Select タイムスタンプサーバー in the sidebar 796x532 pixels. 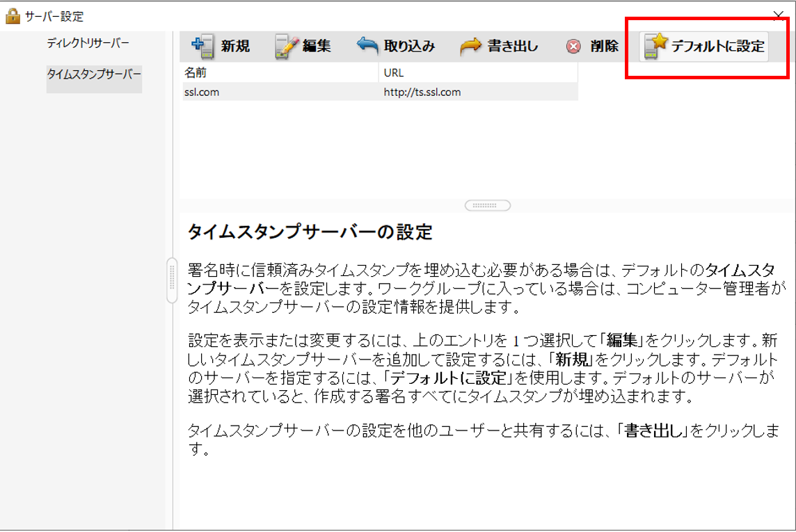[x=94, y=73]
